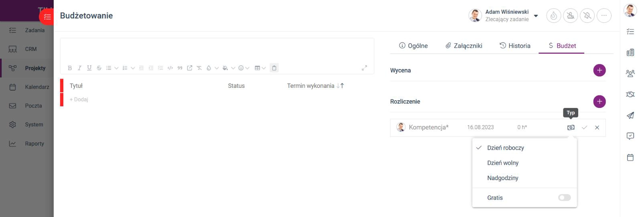644x217 pixels.
Task: Expand the Adam Wiśniewski assignee dropdown
Action: [536, 16]
